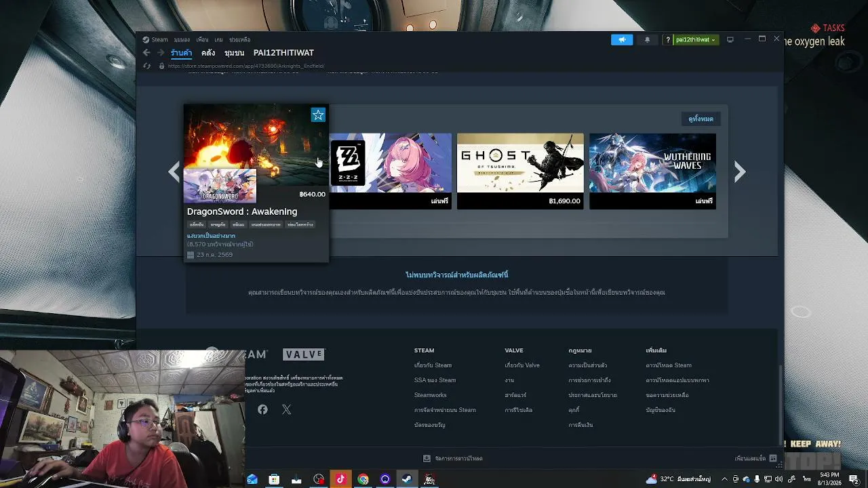Open the มุมมอง (View) menu
The width and height of the screenshot is (868, 488).
click(182, 39)
